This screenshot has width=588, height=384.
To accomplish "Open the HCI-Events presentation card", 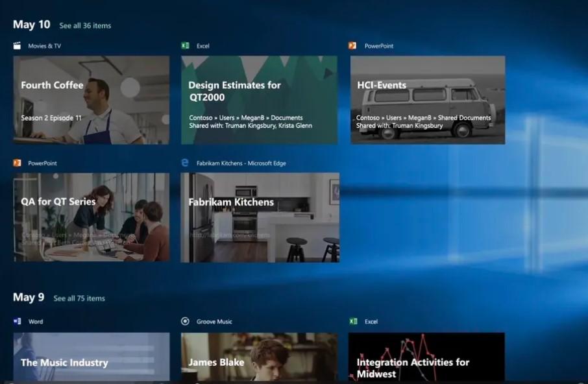I will click(428, 100).
